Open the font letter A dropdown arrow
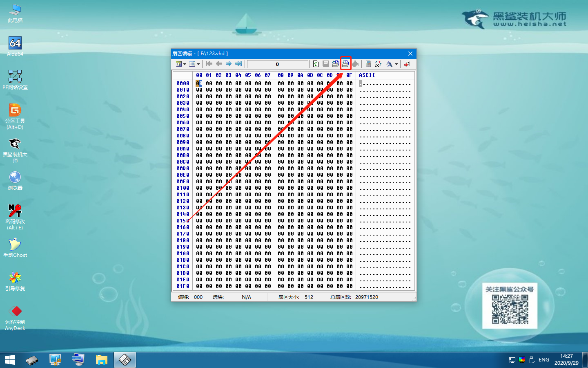Image resolution: width=588 pixels, height=368 pixels. tap(396, 64)
